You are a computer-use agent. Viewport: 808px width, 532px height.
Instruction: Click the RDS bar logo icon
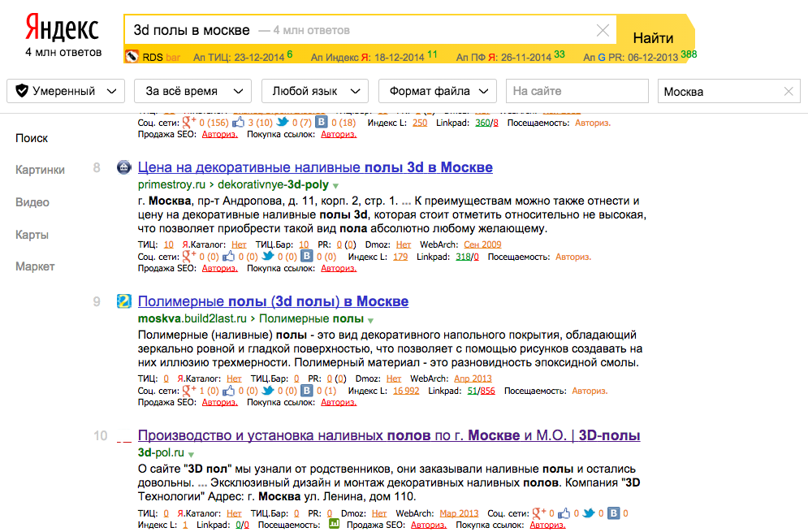point(132,56)
